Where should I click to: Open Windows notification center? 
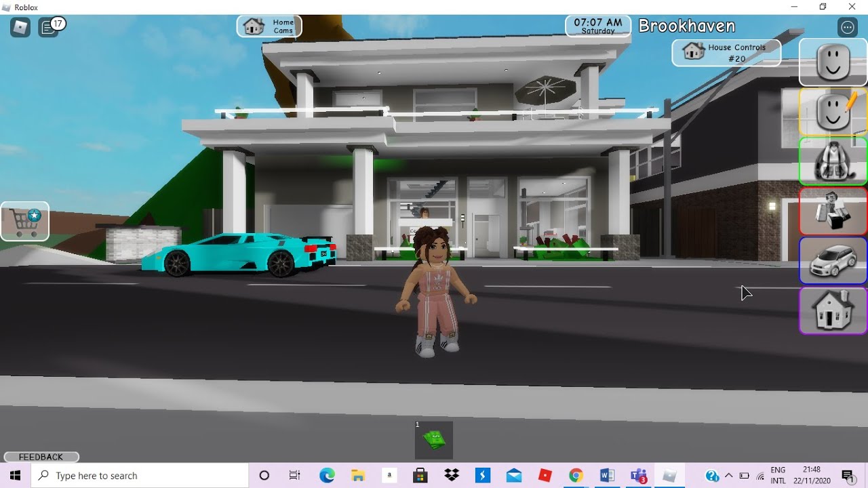(x=848, y=476)
